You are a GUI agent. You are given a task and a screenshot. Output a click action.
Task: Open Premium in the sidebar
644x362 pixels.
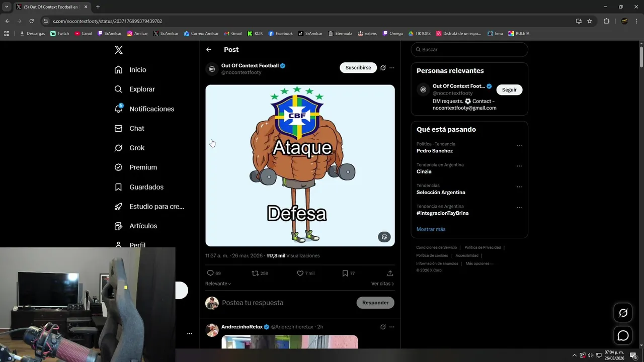tap(135, 167)
